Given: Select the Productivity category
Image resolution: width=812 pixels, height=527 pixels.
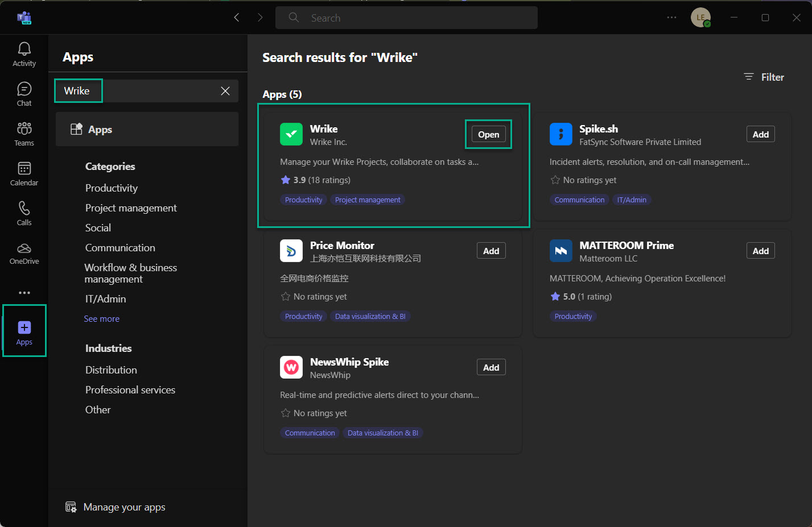Looking at the screenshot, I should (112, 188).
